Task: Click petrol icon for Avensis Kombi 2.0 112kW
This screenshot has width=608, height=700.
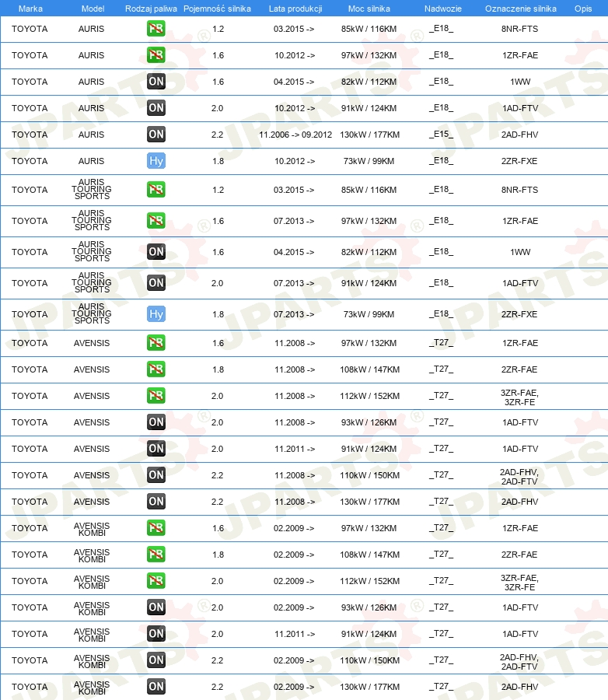Action: tap(155, 580)
